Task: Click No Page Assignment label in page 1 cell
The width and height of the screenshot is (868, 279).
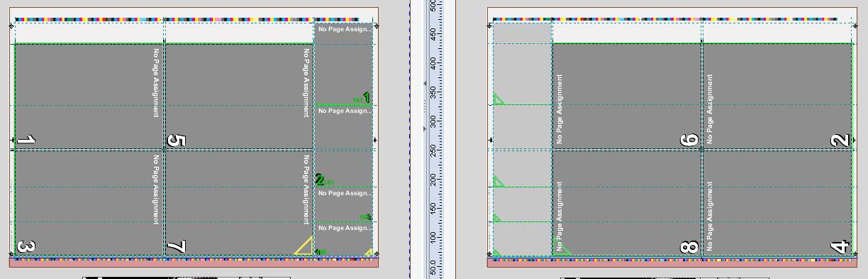Action: pyautogui.click(x=156, y=82)
